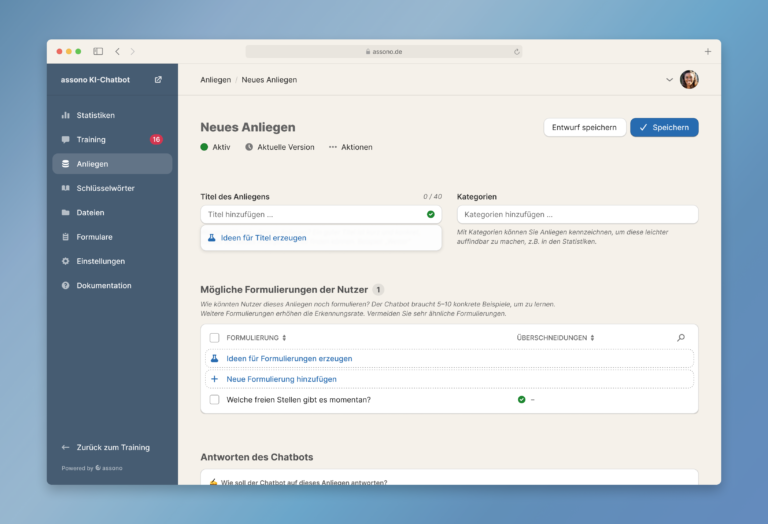768x524 pixels.
Task: Click the Training badge showing 16
Action: [x=156, y=140]
